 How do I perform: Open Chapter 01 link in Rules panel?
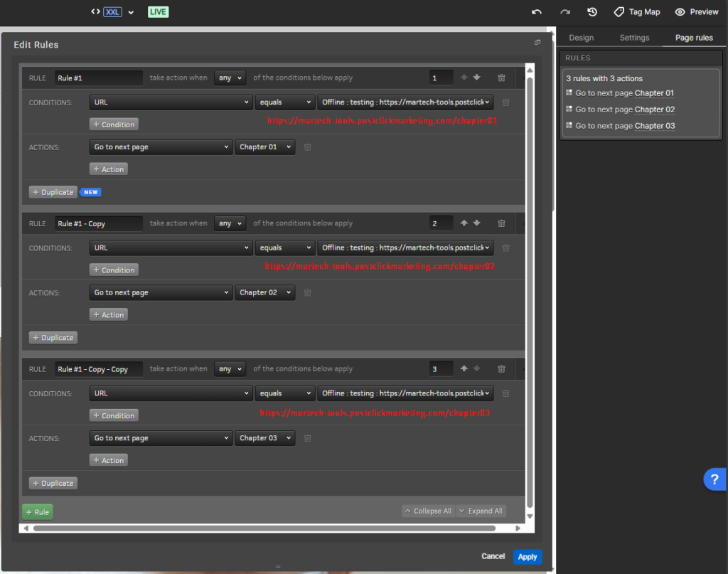pyautogui.click(x=654, y=93)
